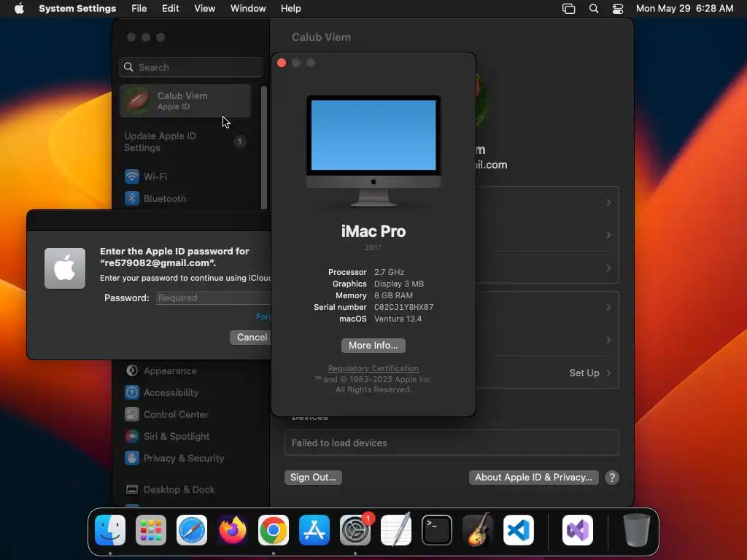This screenshot has height=560, width=747.
Task: Open the App Store from the Dock
Action: tap(314, 530)
